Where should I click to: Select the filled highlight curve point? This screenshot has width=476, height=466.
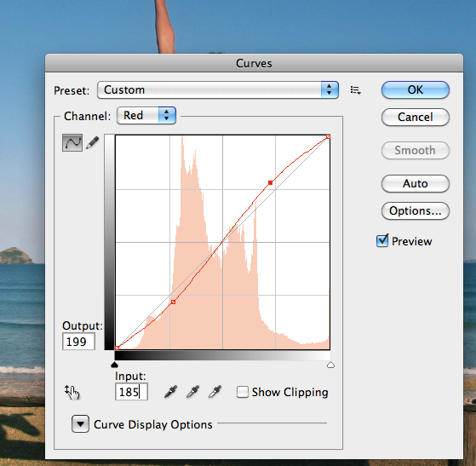[270, 183]
